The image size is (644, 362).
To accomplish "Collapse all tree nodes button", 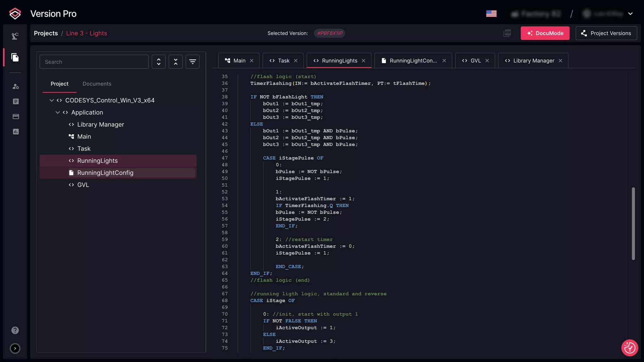I will tap(175, 62).
